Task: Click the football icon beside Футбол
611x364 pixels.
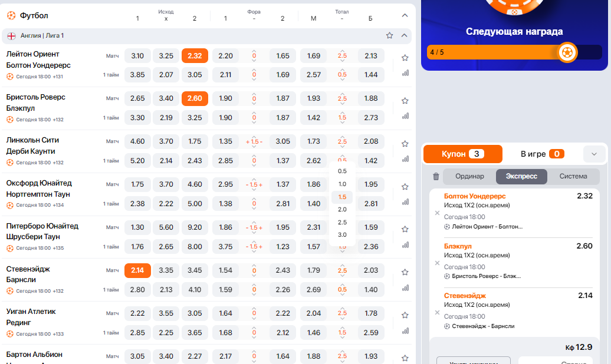Action: (11, 15)
